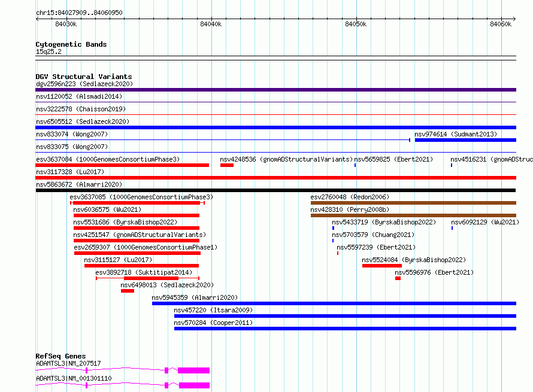Click the brown nsv428310 variant bar

413,215
